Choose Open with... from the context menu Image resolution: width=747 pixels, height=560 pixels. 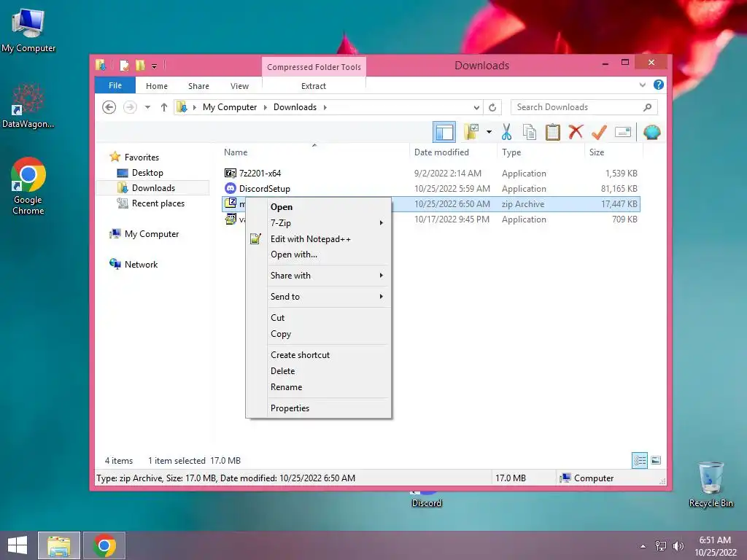tap(318, 254)
